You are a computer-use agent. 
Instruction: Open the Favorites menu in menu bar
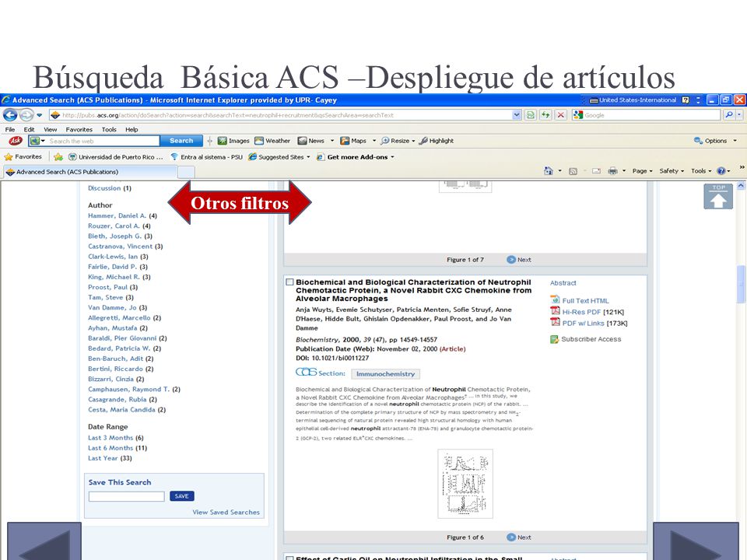point(79,130)
